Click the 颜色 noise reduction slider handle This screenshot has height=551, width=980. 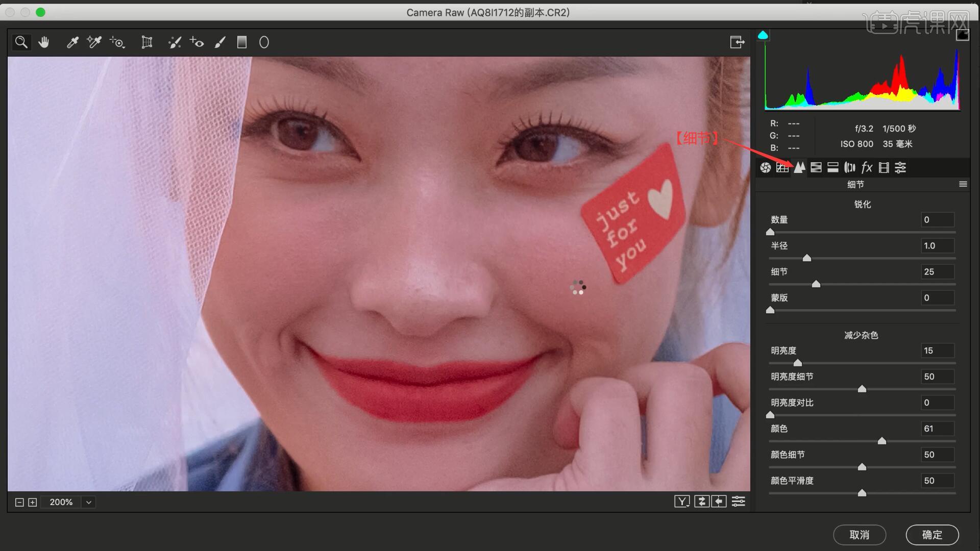pos(881,441)
